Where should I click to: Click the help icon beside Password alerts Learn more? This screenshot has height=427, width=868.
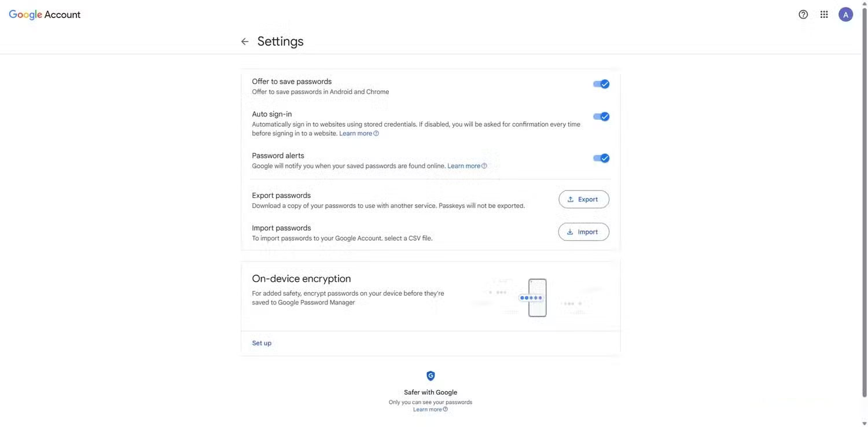coord(484,166)
